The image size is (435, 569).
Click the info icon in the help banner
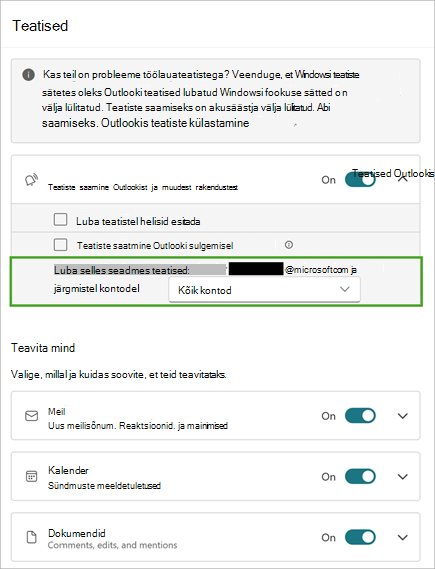(x=29, y=75)
